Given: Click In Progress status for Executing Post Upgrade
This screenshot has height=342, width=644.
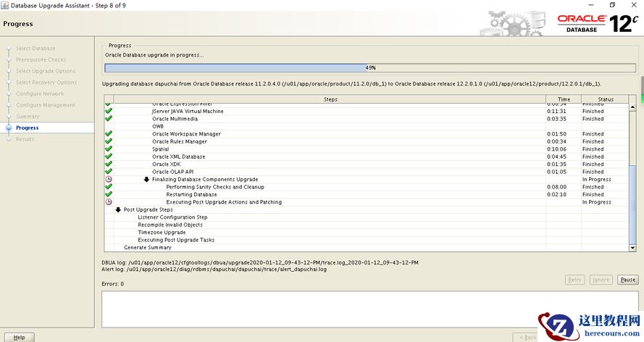Looking at the screenshot, I should pos(596,202).
